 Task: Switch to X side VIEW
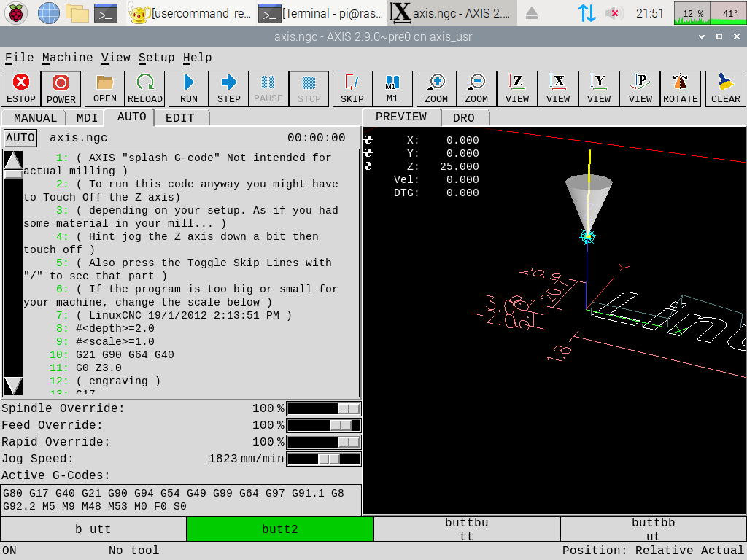click(x=558, y=89)
